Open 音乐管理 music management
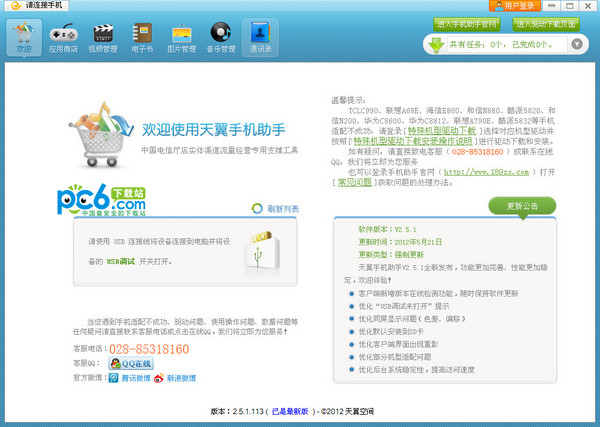600x427 pixels. point(221,38)
